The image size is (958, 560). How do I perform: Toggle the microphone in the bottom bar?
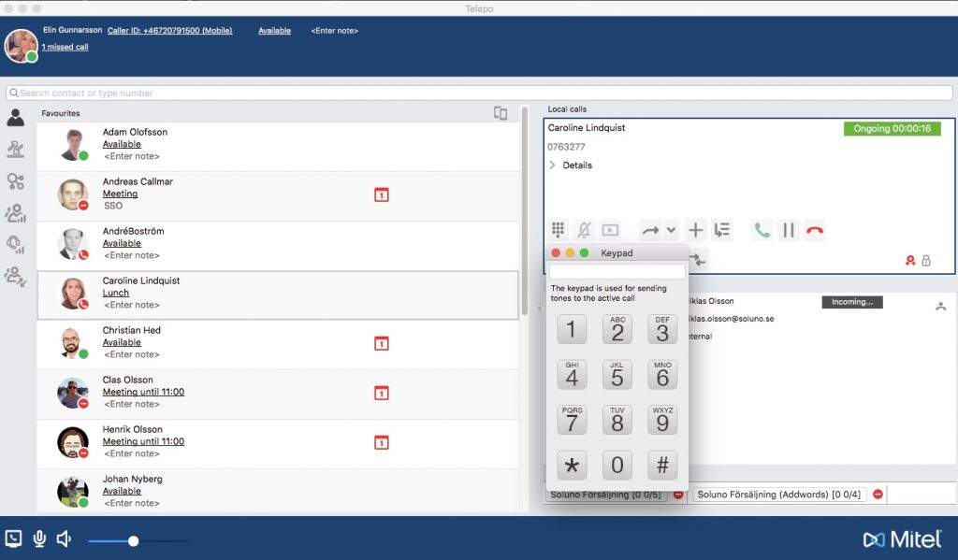click(39, 538)
